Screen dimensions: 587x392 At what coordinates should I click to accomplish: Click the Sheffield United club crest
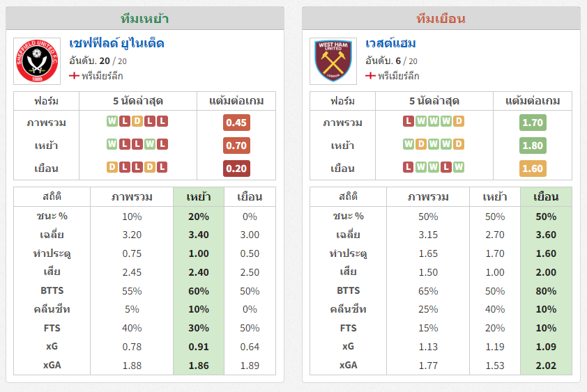pyautogui.click(x=37, y=61)
